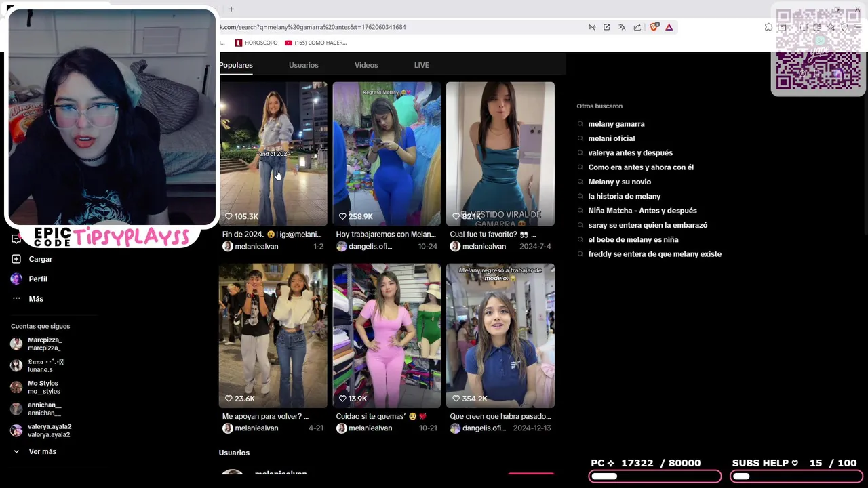The width and height of the screenshot is (868, 488).
Task: Open 'Cual fue tu favorito?' video thumbnail
Action: [x=500, y=154]
